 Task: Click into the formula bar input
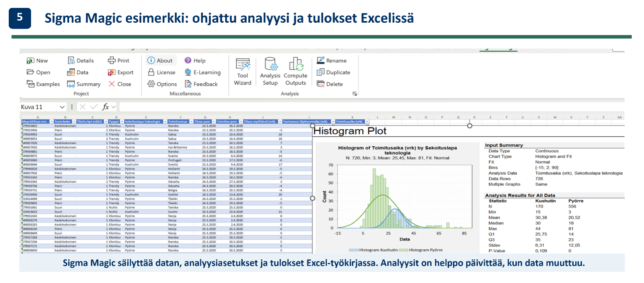(x=371, y=107)
